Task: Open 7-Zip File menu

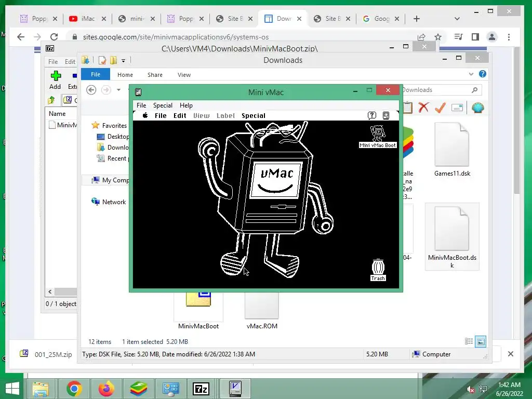Action: point(53,61)
